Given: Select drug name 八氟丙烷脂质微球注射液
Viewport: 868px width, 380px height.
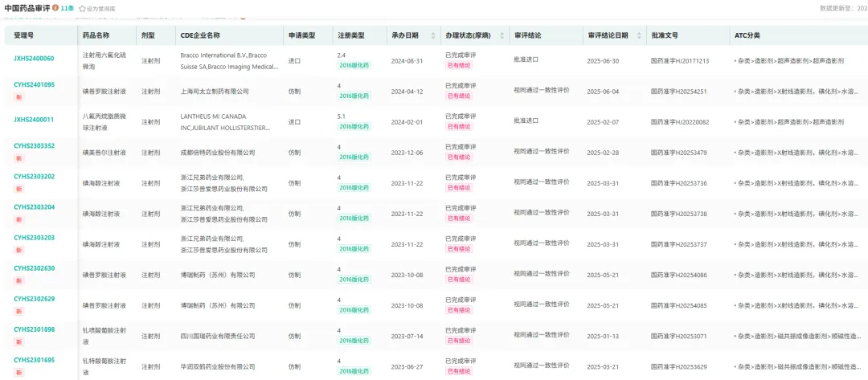Looking at the screenshot, I should pyautogui.click(x=104, y=121).
